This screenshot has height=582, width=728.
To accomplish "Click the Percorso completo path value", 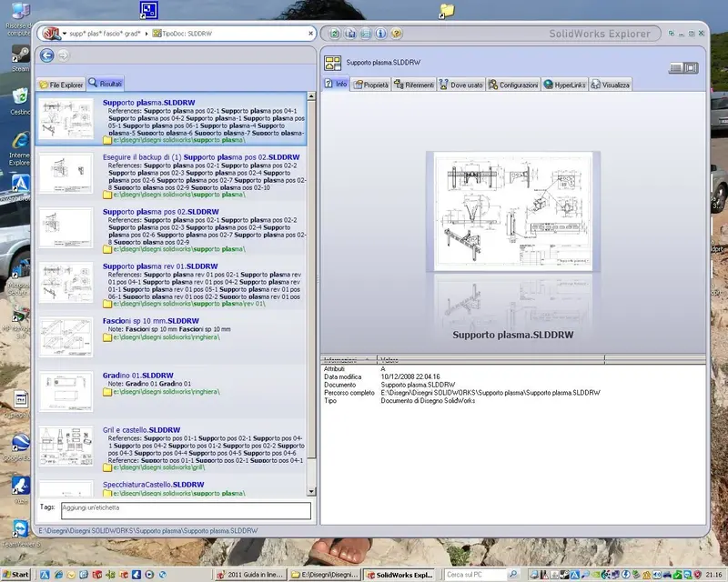I will click(490, 393).
